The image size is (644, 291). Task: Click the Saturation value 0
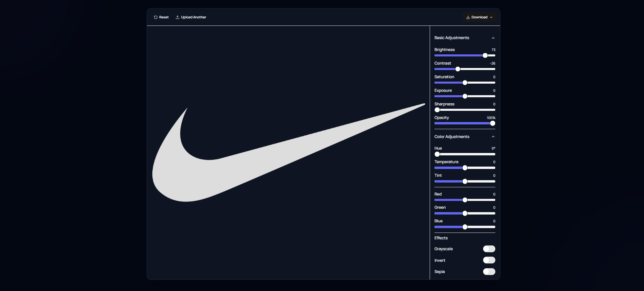[x=494, y=77]
